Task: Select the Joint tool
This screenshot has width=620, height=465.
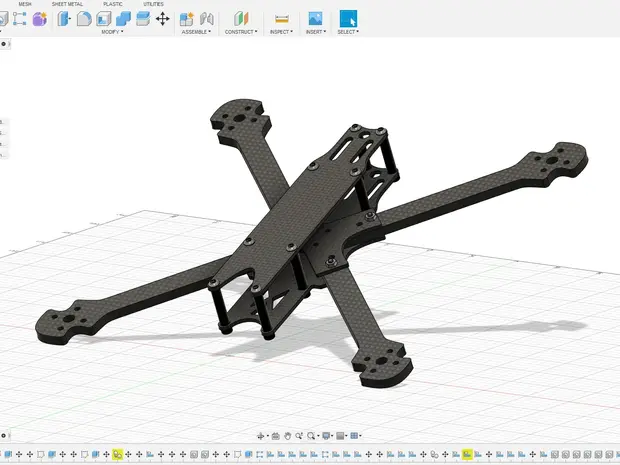Action: [x=207, y=19]
